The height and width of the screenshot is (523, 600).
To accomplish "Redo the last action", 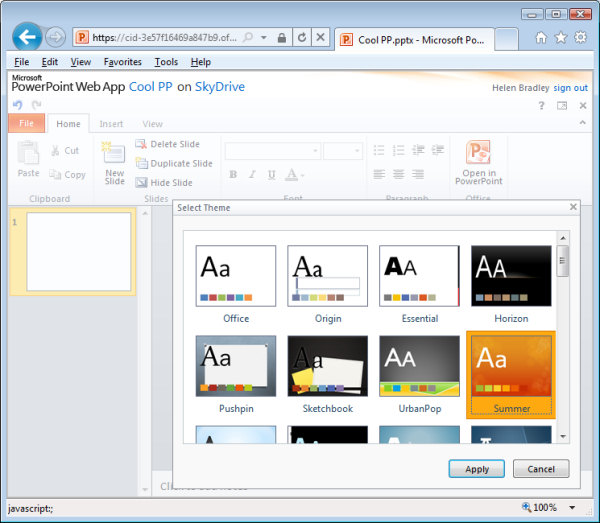I will pos(36,104).
